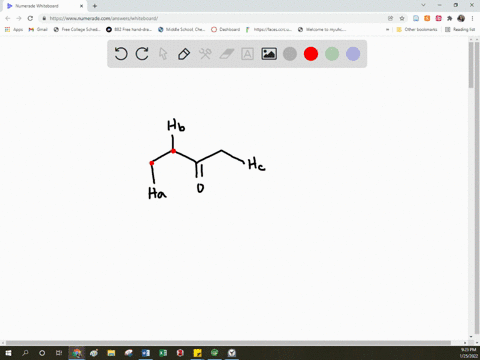The width and height of the screenshot is (480, 360).
Task: Focus the numerade.com address bar
Action: coord(213,18)
